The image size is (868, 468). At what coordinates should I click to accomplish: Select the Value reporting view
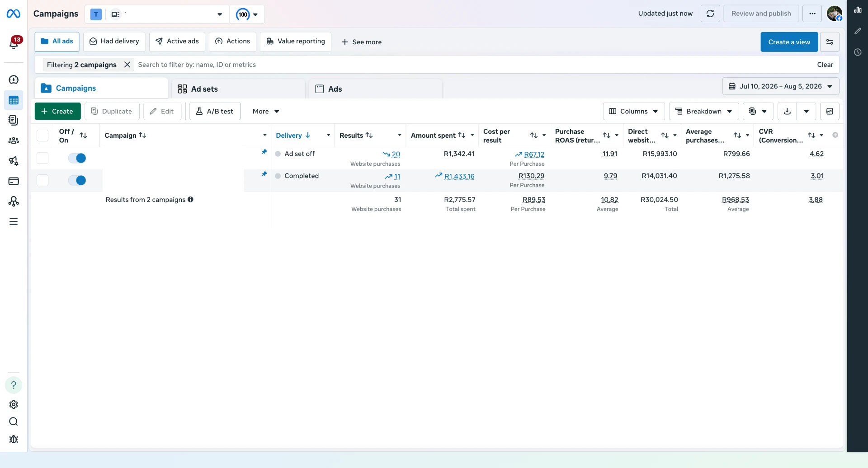[296, 42]
